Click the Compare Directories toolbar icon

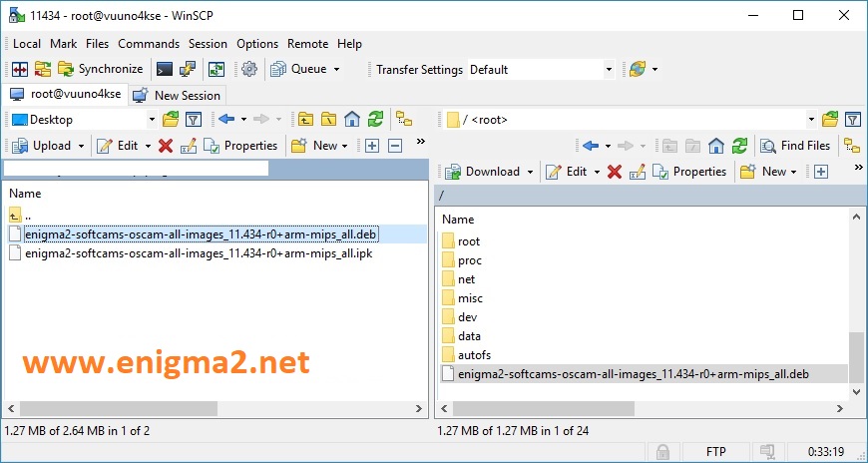click(20, 69)
